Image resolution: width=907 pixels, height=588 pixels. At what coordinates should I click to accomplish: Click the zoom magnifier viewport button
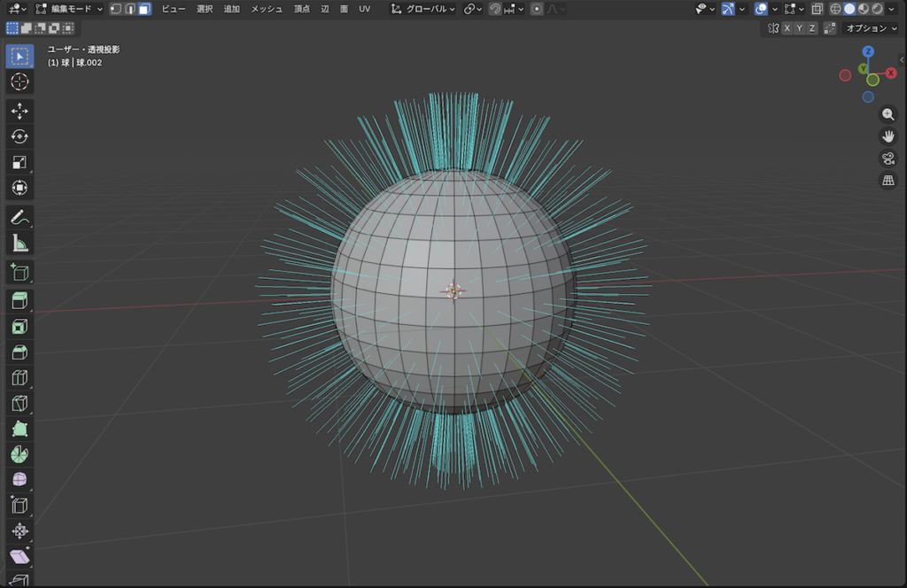pyautogui.click(x=888, y=114)
